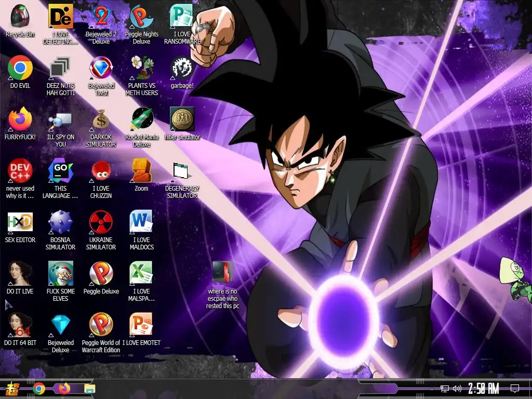Viewport: 532px width, 399px height.
Task: Open the stacked gray squares desktop shortcut
Action: pos(60,68)
